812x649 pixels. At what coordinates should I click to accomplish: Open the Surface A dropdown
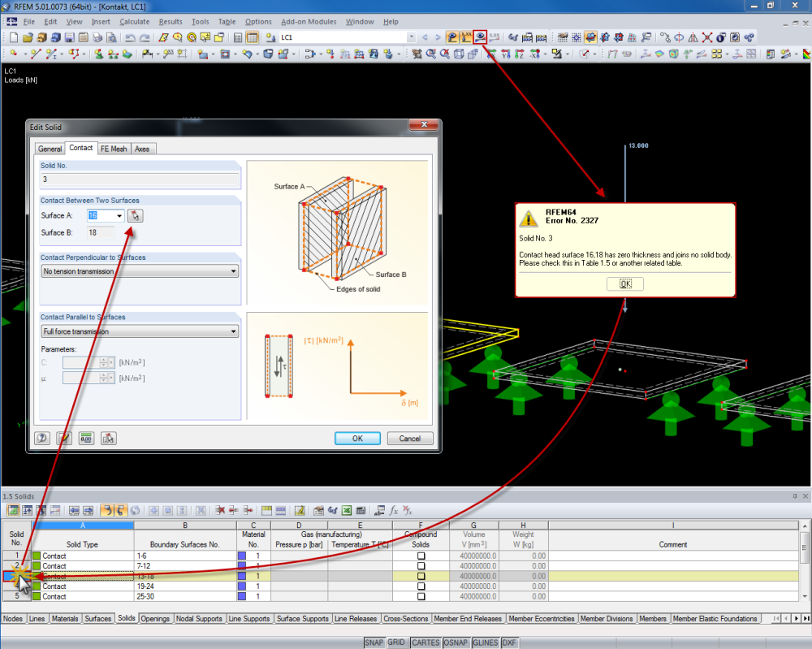119,215
